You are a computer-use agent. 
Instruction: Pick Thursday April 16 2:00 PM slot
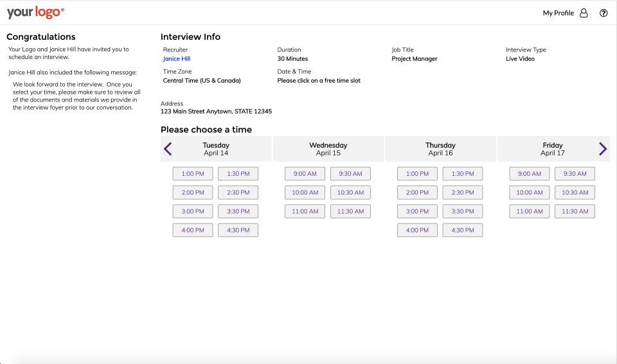pos(417,193)
